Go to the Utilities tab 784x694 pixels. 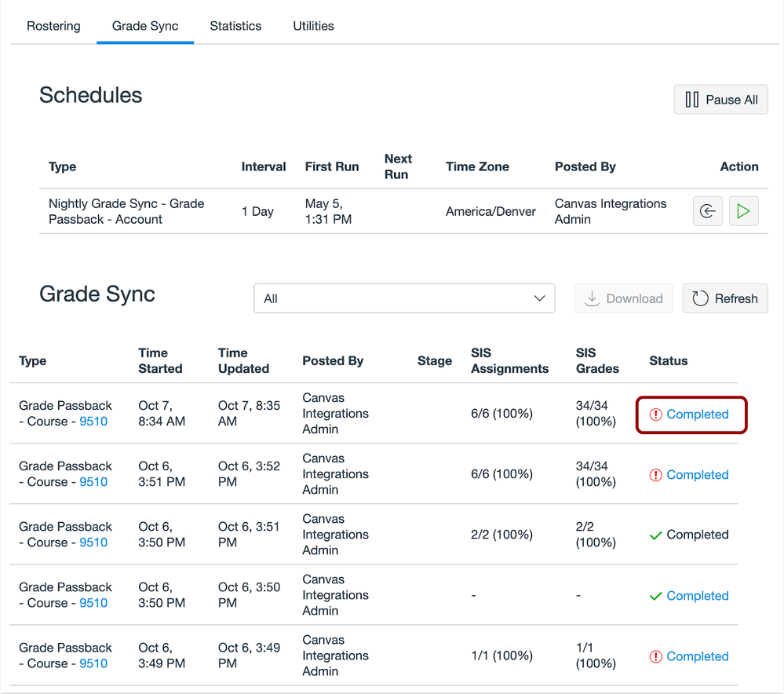313,26
